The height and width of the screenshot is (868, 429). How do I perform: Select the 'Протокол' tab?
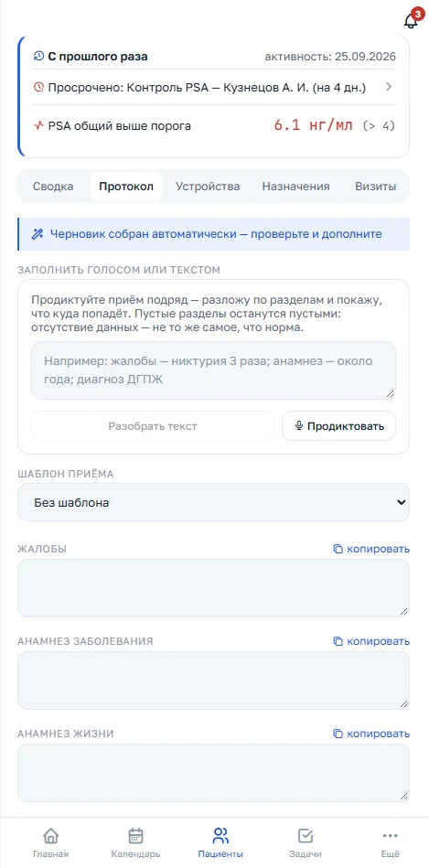pyautogui.click(x=126, y=187)
